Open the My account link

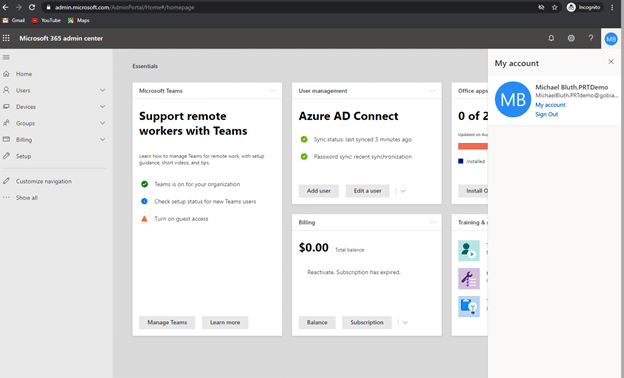pos(550,105)
